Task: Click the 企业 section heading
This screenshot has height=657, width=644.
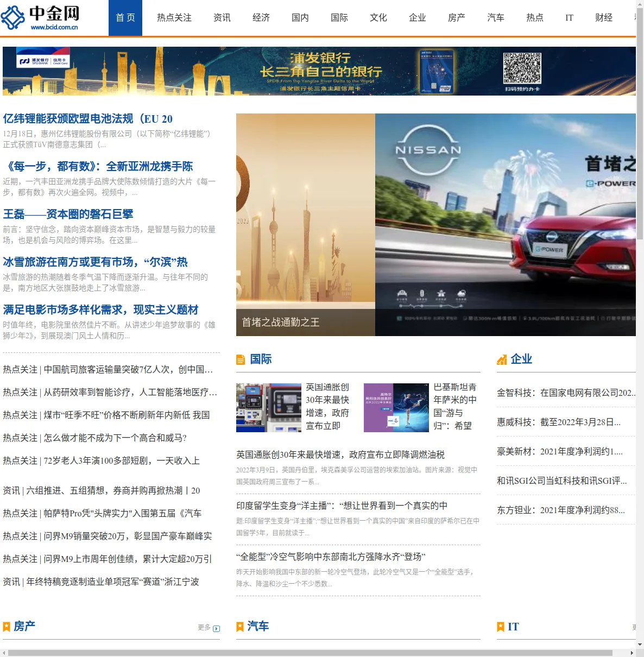Action: 521,359
